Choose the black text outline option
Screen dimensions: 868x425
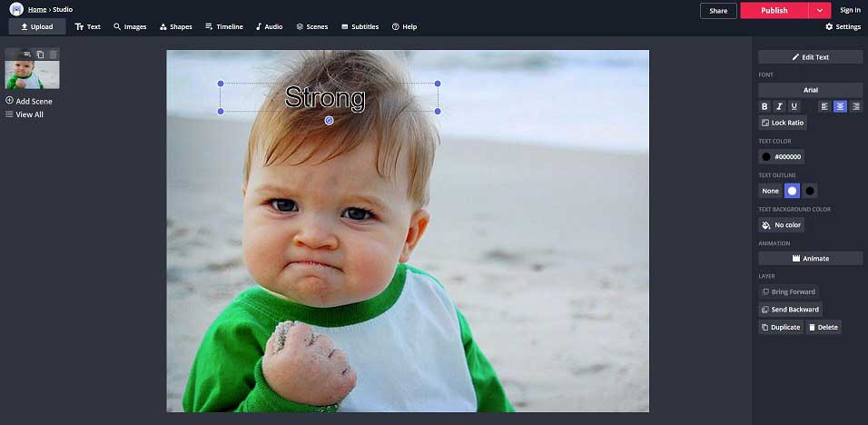[x=810, y=191]
